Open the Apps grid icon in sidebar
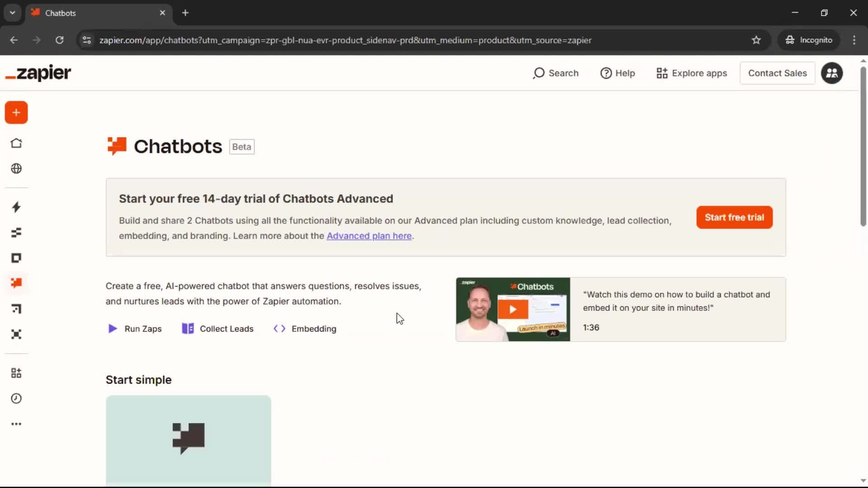Screen dimensions: 868x488 pyautogui.click(x=16, y=373)
